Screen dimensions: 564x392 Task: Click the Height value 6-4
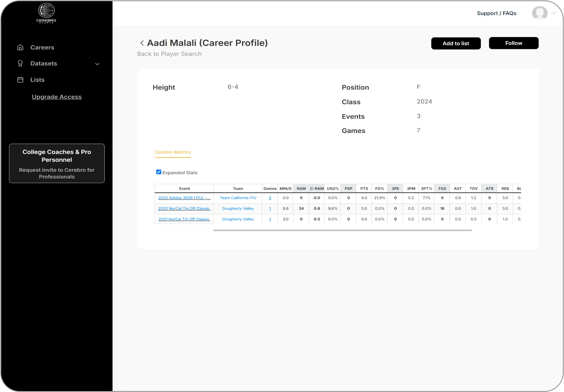coord(233,87)
